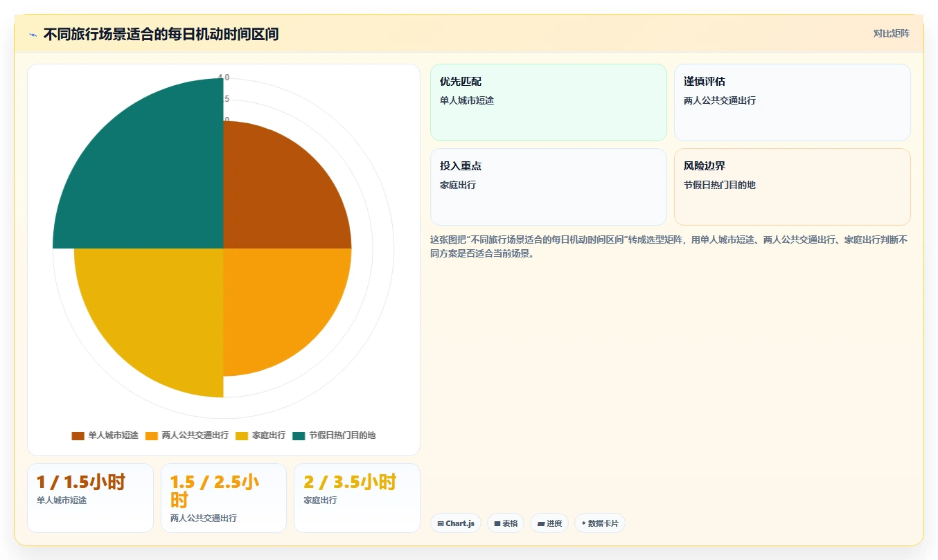Click 单人城市短途 text in 优先匹配 card
This screenshot has height=560, width=938.
tap(467, 100)
